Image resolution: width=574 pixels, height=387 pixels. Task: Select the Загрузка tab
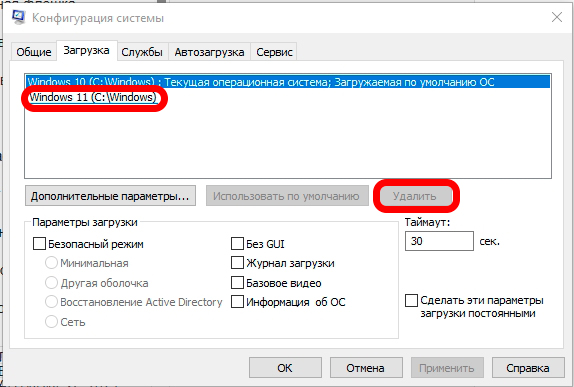point(86,50)
